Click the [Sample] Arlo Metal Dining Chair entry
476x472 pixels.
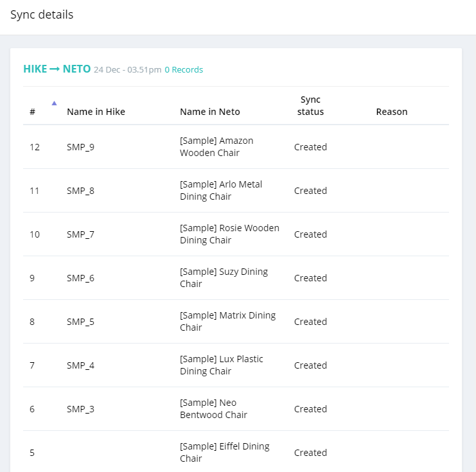221,190
